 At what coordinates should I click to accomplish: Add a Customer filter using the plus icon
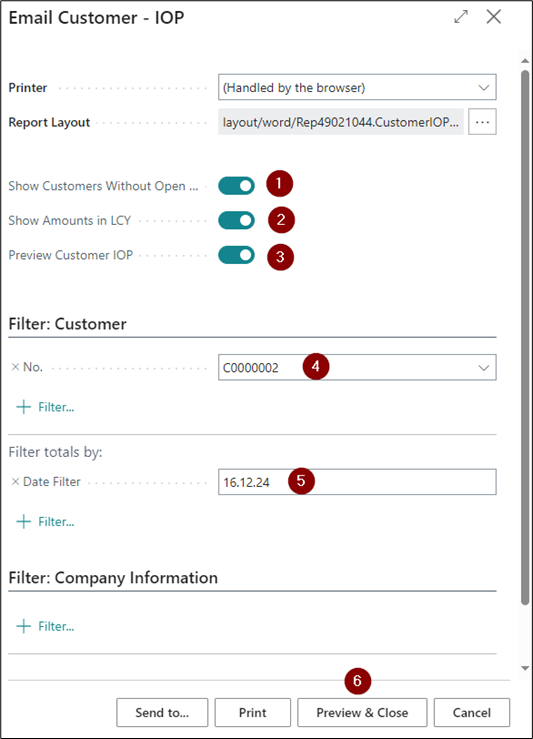coord(45,407)
